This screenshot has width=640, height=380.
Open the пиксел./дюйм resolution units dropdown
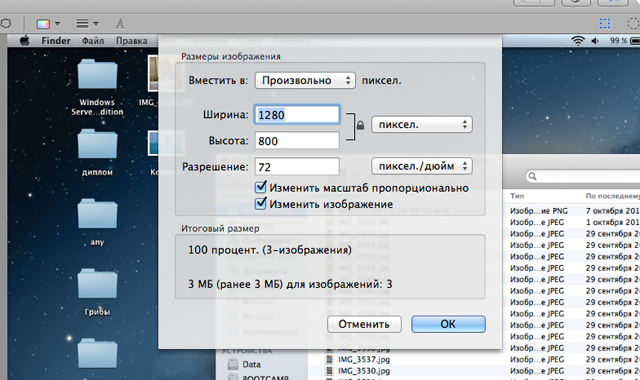(422, 166)
